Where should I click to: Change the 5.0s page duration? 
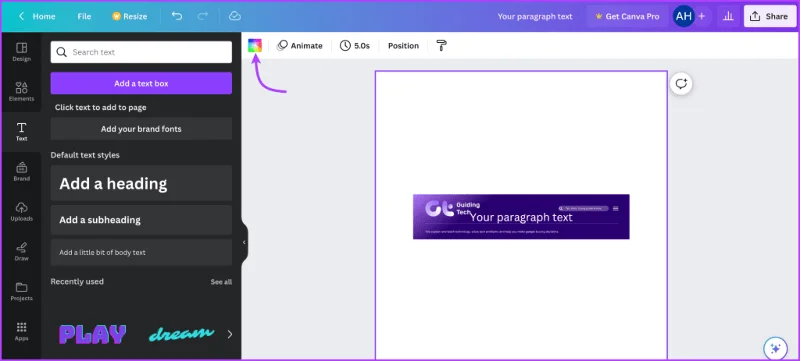coord(355,45)
